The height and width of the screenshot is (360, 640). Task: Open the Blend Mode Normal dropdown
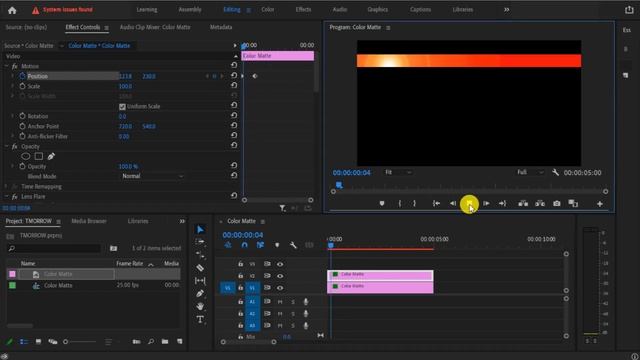pyautogui.click(x=152, y=176)
